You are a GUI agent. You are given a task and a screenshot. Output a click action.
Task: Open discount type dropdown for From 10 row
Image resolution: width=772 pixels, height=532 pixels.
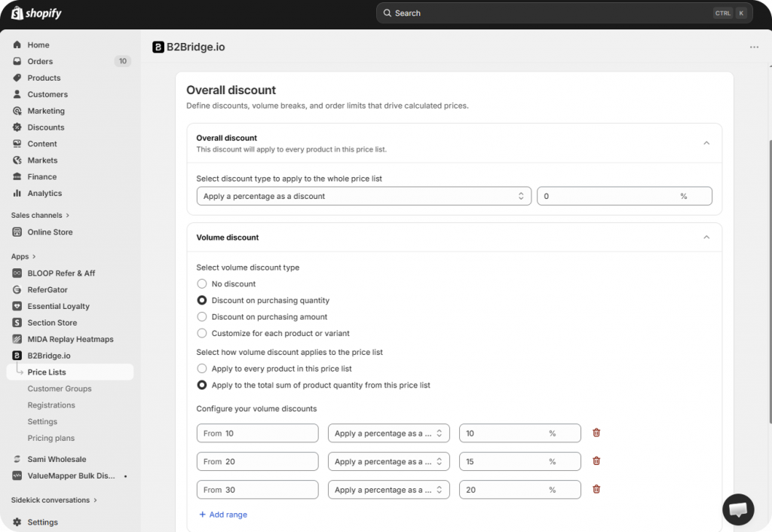point(388,433)
